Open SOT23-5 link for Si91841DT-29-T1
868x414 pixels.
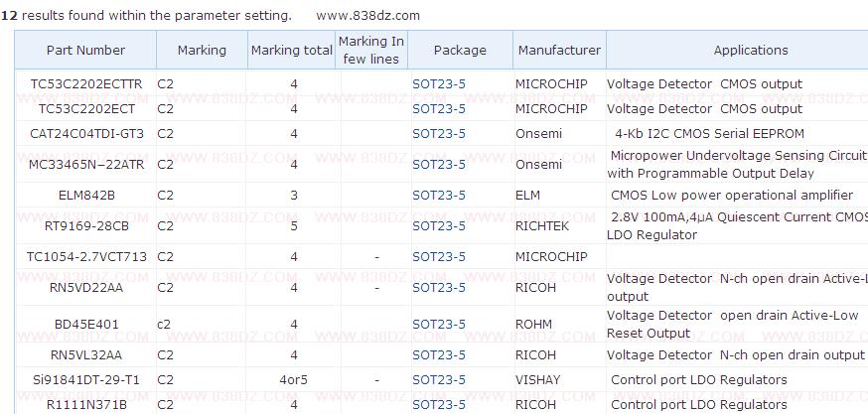pos(439,380)
